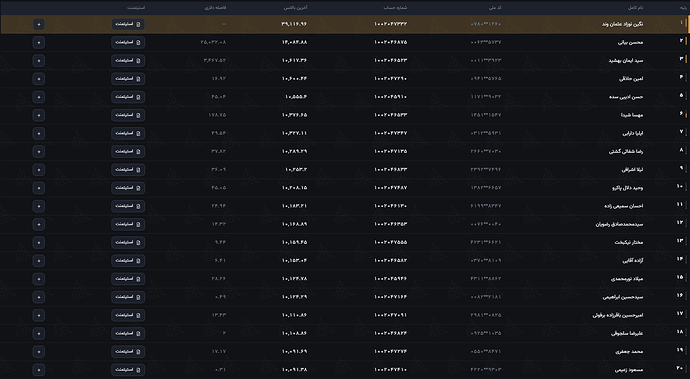Click the top balance value in rank 1 row

pyautogui.click(x=294, y=24)
